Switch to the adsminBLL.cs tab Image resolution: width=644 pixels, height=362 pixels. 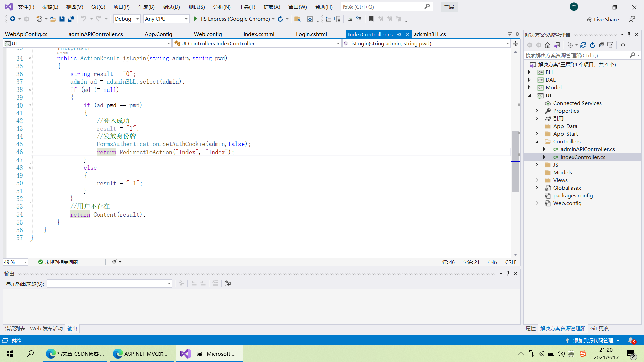point(430,34)
